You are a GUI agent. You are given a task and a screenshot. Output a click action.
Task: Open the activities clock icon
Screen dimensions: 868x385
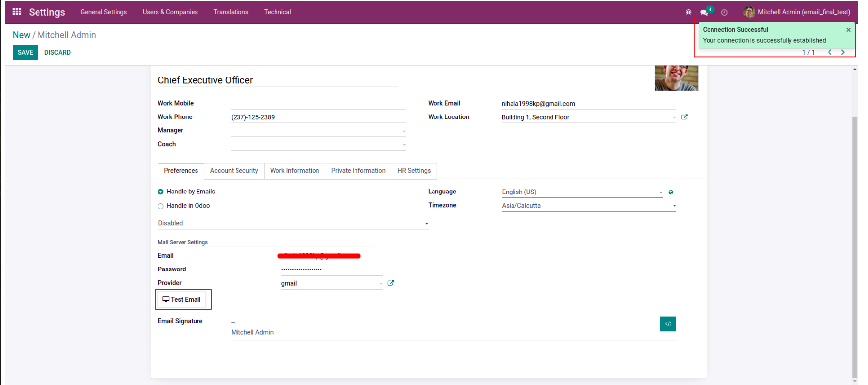724,12
